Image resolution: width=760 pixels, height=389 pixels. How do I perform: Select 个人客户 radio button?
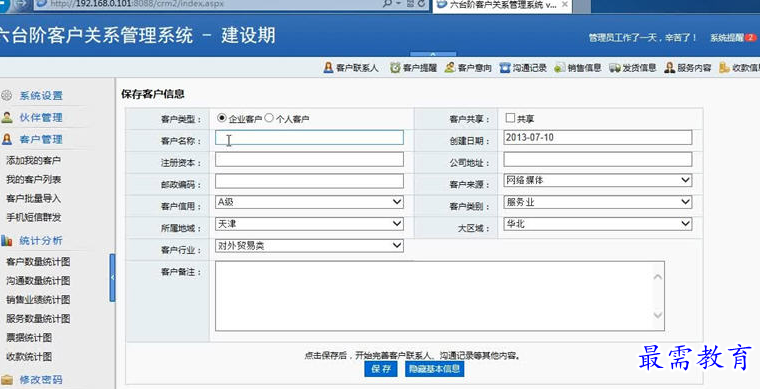point(269,118)
